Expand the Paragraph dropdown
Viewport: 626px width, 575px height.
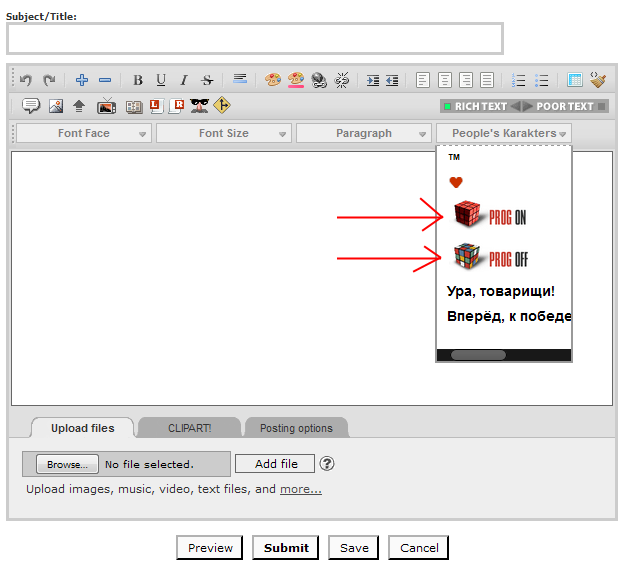point(364,133)
